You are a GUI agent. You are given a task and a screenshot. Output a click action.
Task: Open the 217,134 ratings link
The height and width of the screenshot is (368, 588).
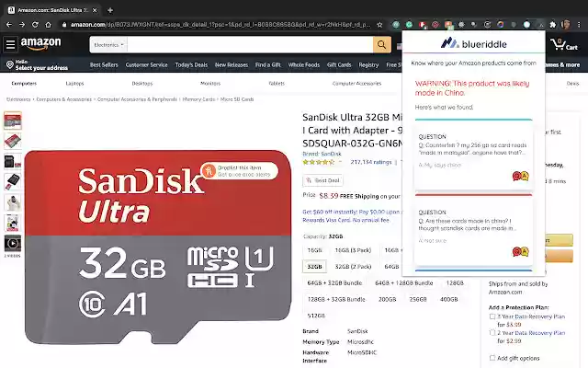coord(371,162)
